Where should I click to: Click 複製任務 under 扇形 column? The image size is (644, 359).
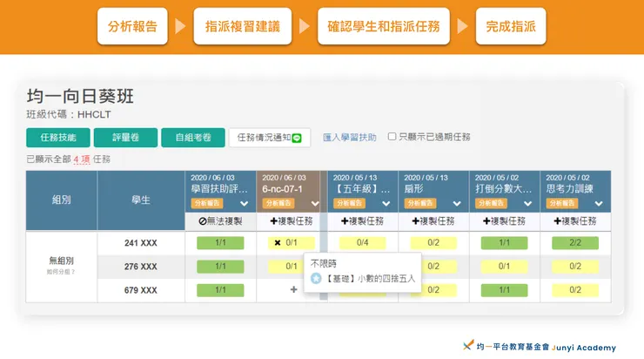[433, 221]
